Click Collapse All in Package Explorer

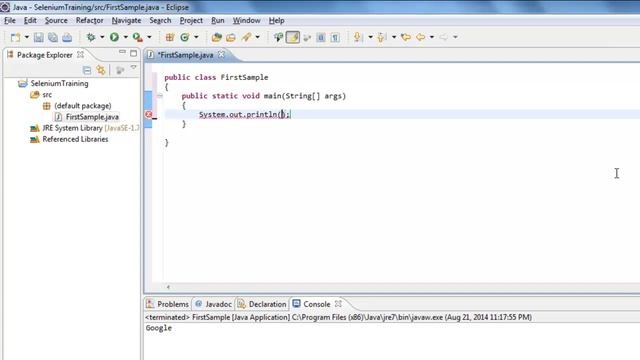pyautogui.click(x=87, y=70)
